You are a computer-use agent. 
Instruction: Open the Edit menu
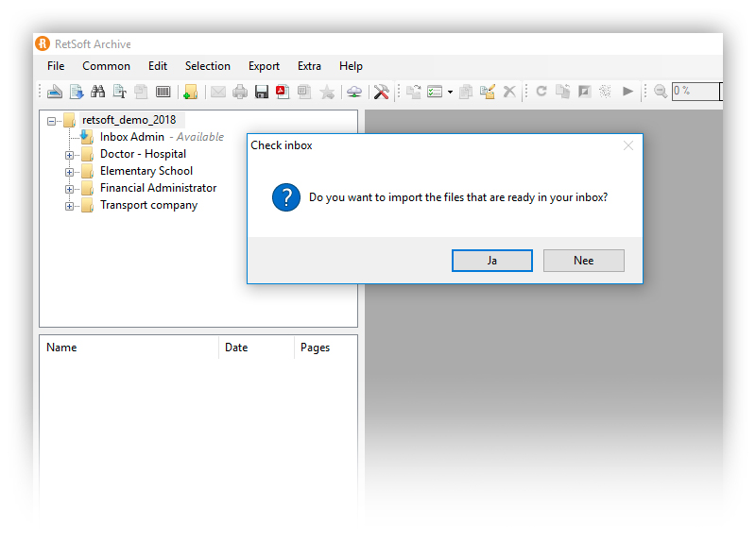click(158, 66)
